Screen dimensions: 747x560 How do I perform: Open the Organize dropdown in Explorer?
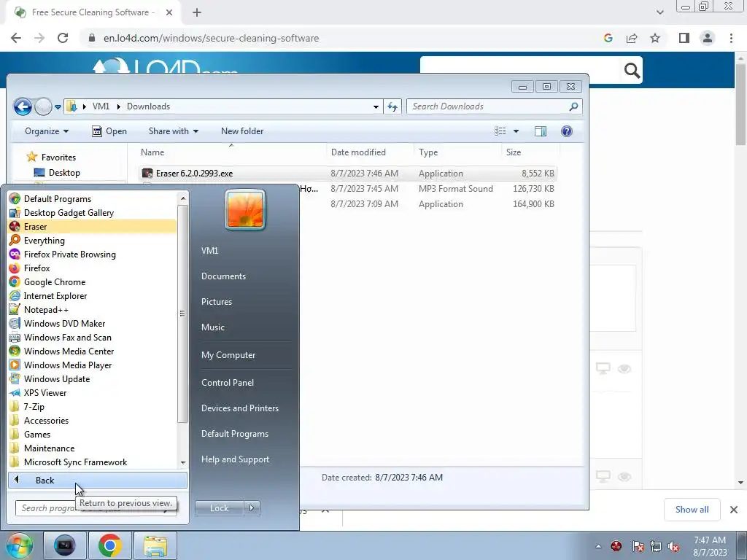click(47, 131)
